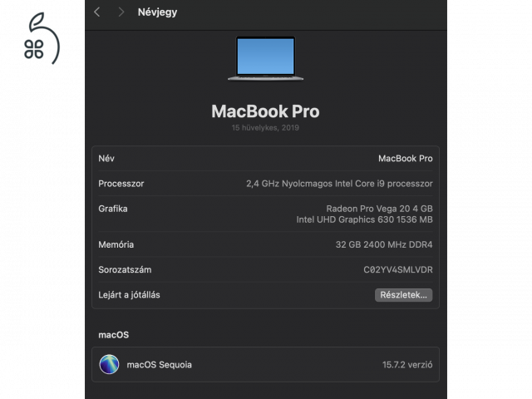The width and height of the screenshot is (532, 399).
Task: Click the Névjegy title
Action: point(157,12)
